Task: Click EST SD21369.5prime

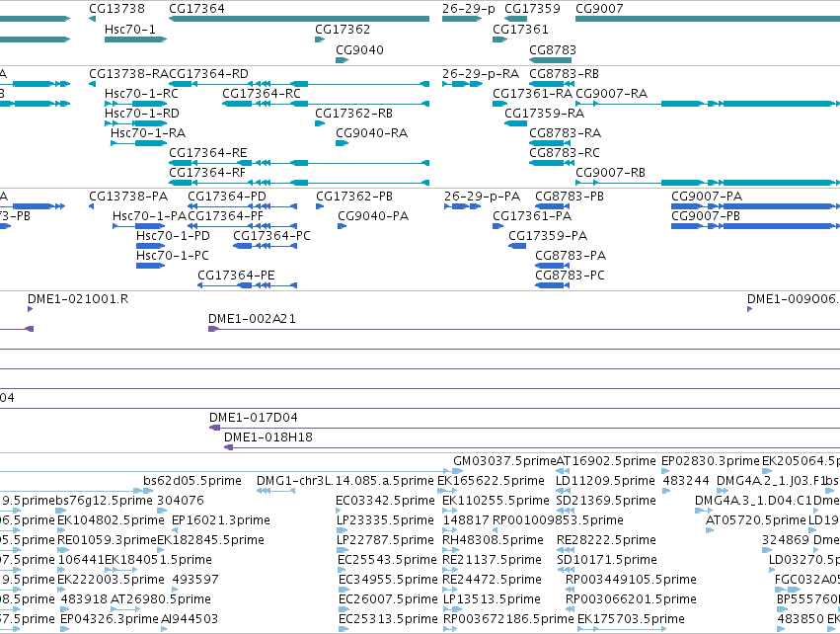Action: (x=566, y=511)
